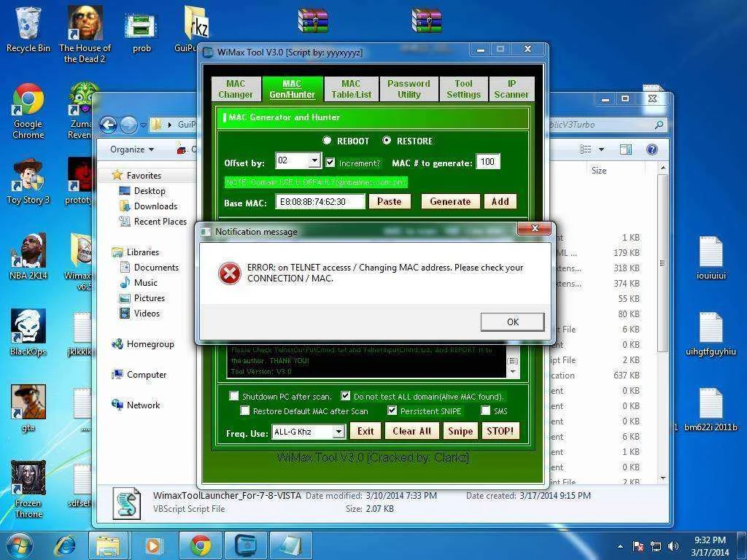Click the taskbar clock showing 9:32 PM

[x=710, y=546]
